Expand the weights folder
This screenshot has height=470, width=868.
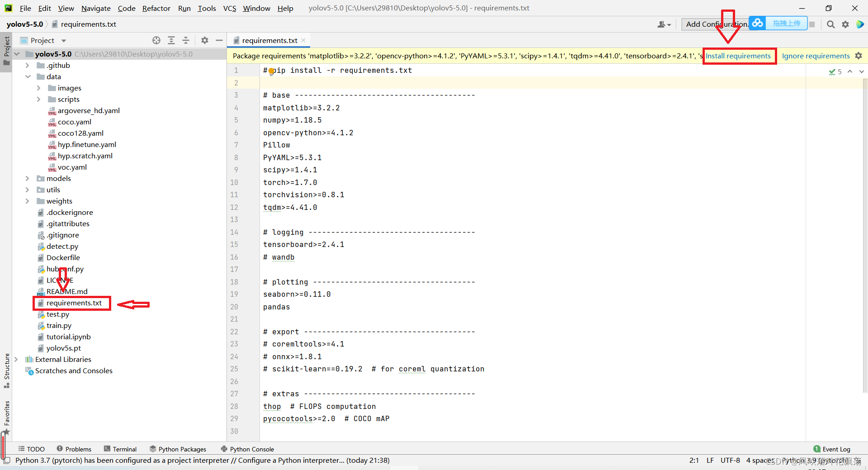point(28,201)
